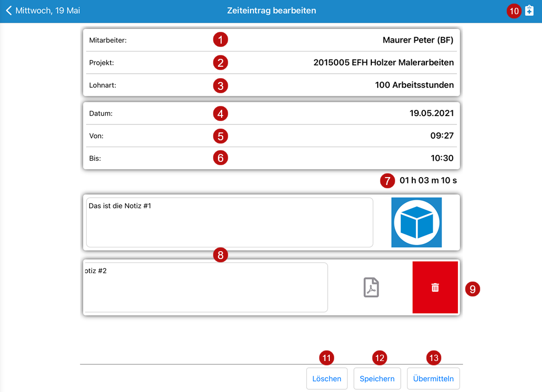Click the 'Von:' label
This screenshot has height=392, width=542.
click(x=96, y=136)
